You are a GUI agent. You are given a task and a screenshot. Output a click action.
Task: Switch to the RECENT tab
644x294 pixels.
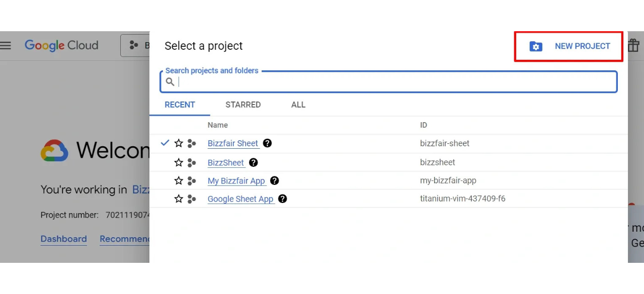(x=180, y=105)
